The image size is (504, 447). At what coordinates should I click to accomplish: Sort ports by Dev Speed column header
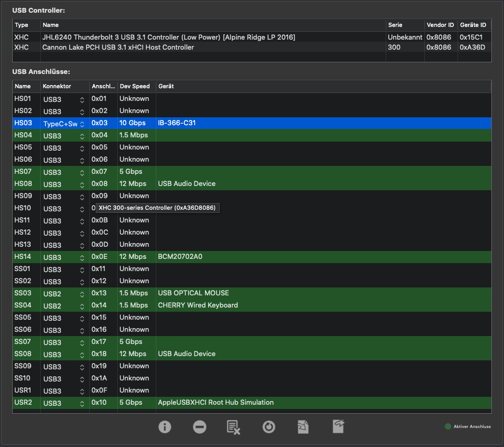[135, 86]
